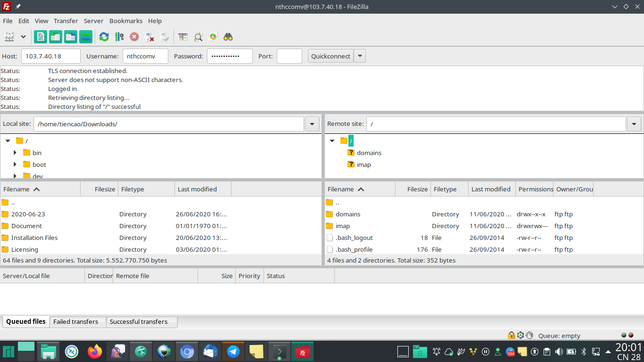Switch to the Successful transfers tab

[142, 321]
